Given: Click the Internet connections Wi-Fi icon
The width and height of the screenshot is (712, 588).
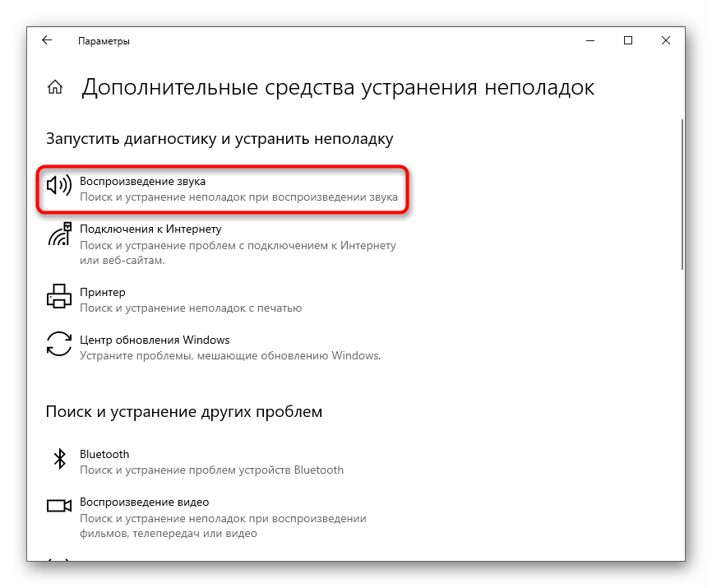Looking at the screenshot, I should [x=59, y=236].
